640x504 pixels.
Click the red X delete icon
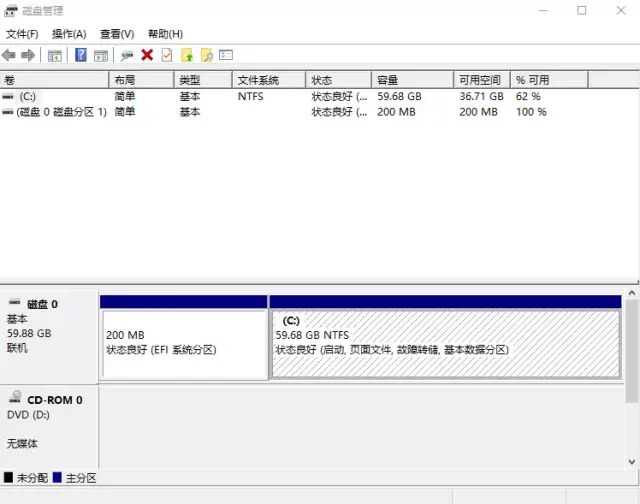(147, 55)
